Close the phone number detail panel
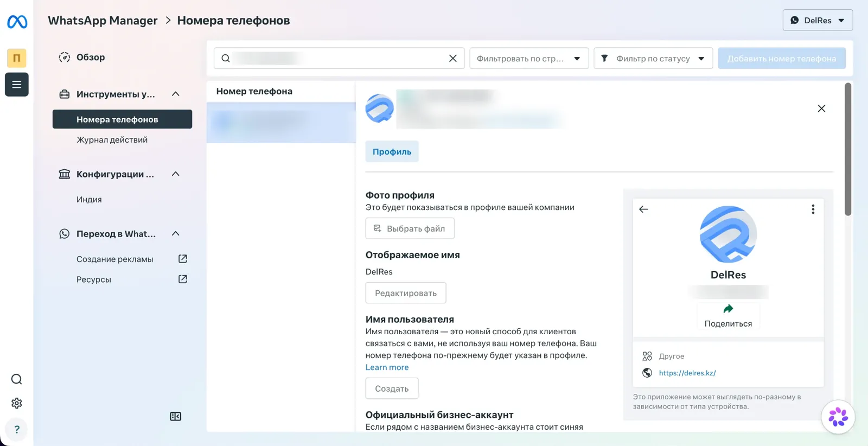Image resolution: width=868 pixels, height=446 pixels. pos(821,109)
